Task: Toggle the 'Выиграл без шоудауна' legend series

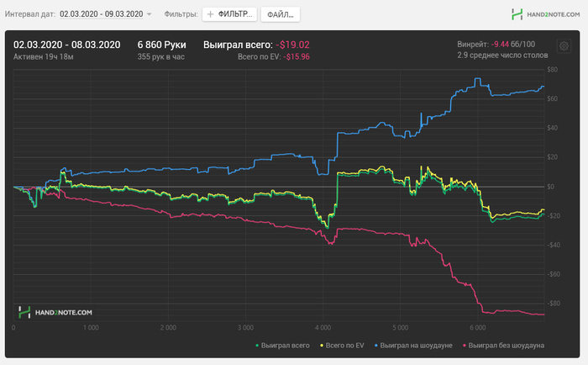Action: tap(504, 346)
